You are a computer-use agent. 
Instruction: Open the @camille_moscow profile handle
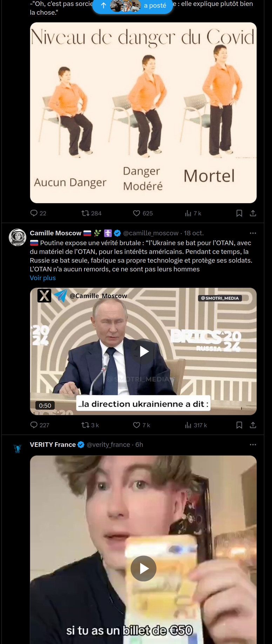[x=151, y=233]
